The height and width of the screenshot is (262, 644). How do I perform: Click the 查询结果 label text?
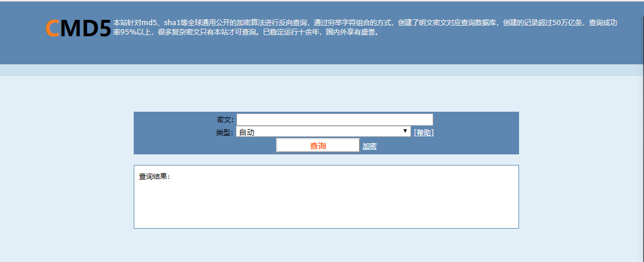click(x=154, y=177)
